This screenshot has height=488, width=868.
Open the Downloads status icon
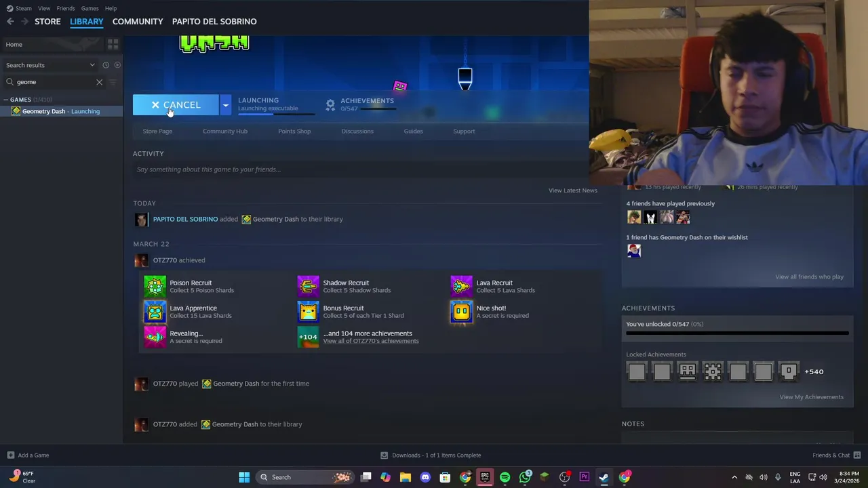(384, 455)
